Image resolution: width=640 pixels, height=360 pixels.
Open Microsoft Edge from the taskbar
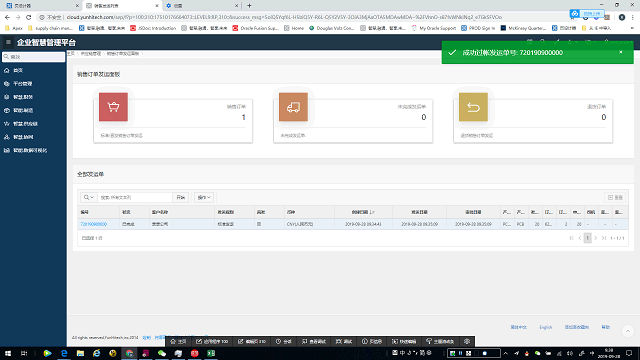tap(64, 353)
